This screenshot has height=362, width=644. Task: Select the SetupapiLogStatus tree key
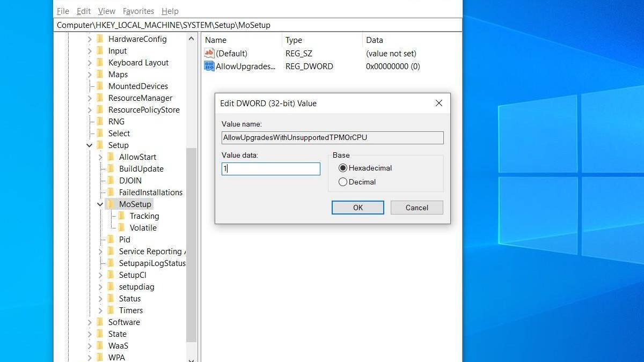click(x=152, y=263)
